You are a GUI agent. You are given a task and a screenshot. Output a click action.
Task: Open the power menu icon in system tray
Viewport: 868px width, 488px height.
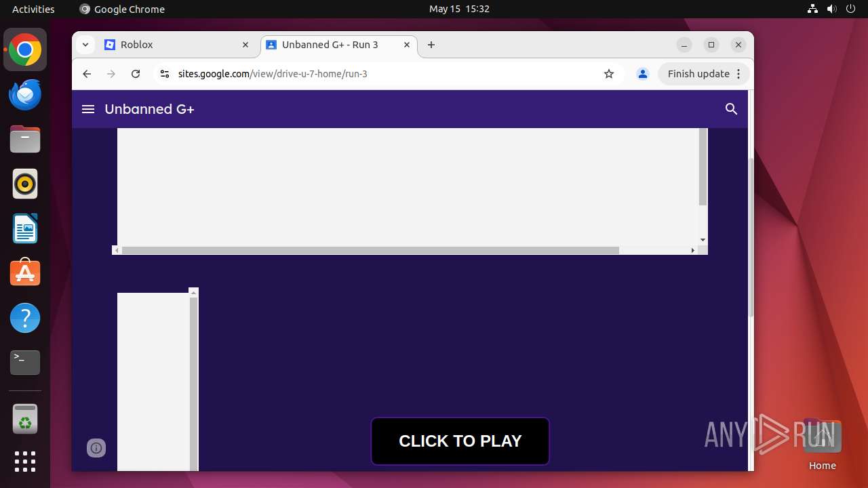click(851, 9)
